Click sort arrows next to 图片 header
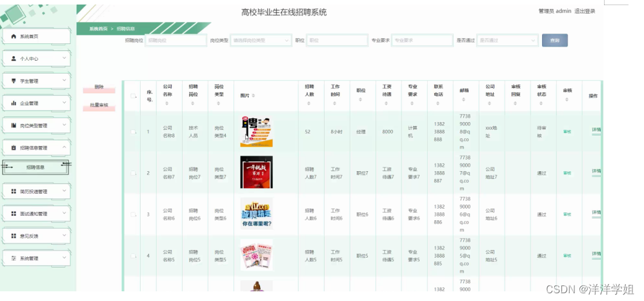This screenshot has width=644, height=301. (253, 96)
